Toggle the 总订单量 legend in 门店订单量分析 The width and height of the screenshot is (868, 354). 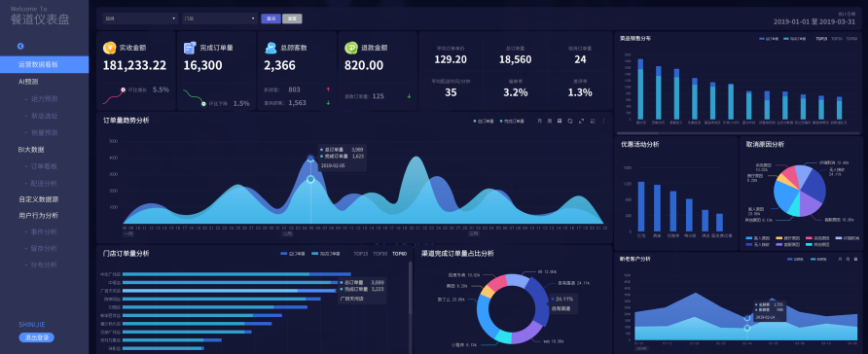click(293, 254)
